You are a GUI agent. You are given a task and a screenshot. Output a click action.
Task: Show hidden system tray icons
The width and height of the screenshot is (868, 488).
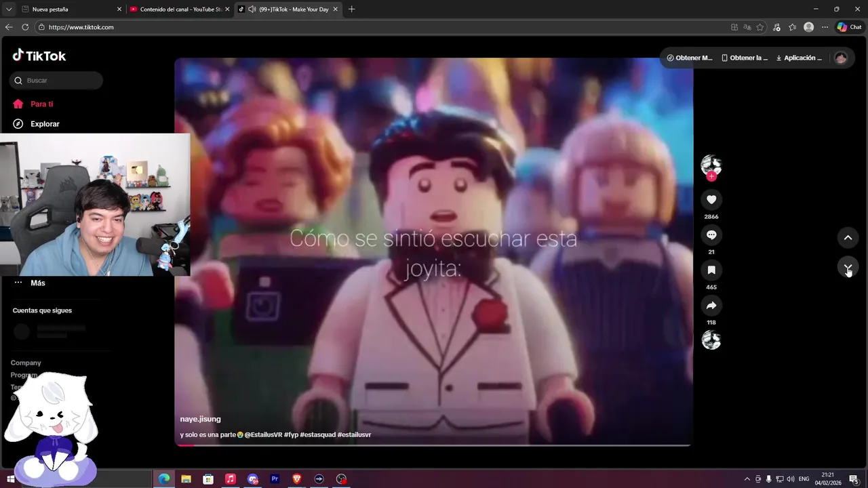[x=747, y=479]
